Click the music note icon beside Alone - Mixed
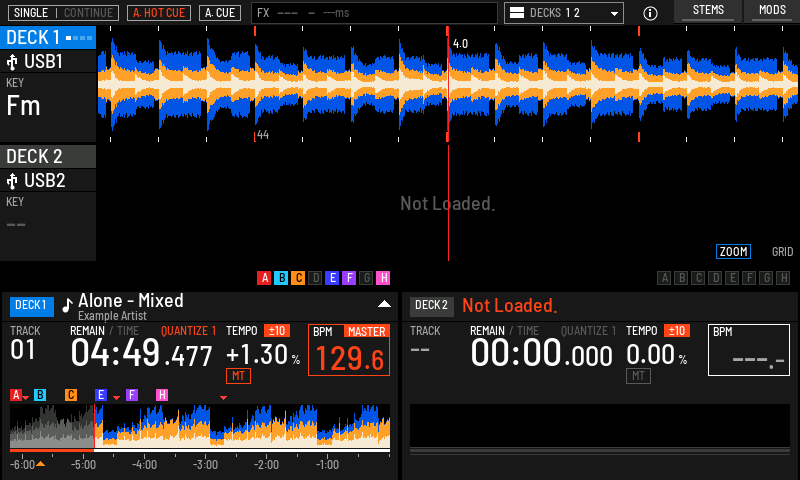The width and height of the screenshot is (800, 480). point(67,305)
